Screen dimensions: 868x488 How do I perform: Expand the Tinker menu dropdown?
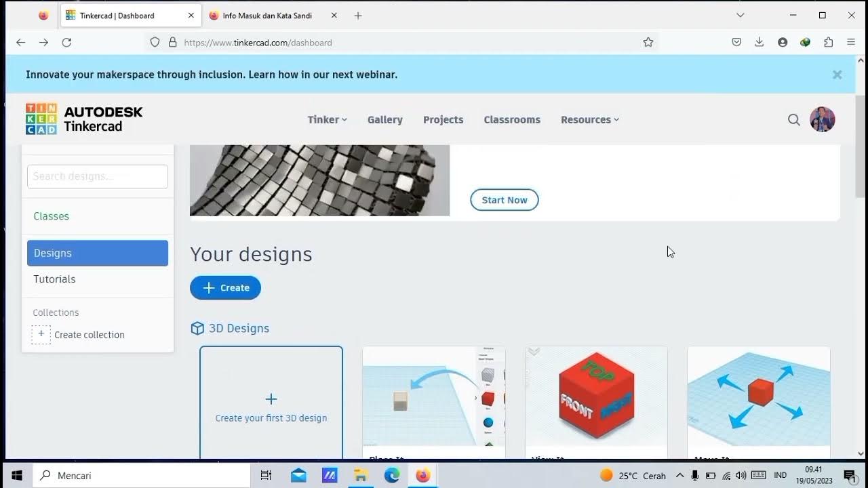tap(327, 119)
